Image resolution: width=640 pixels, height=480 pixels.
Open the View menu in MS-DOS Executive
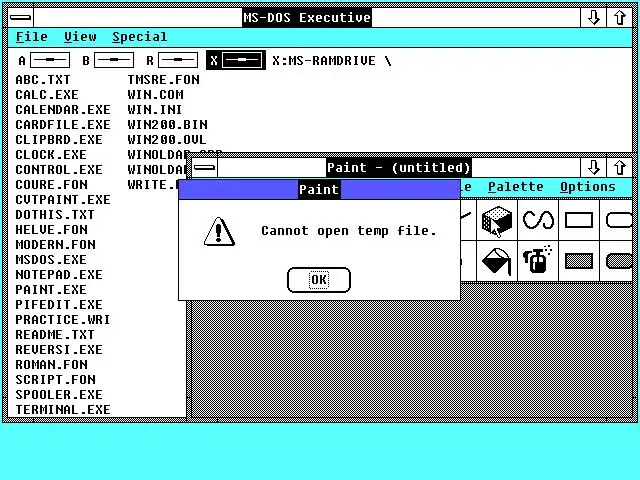pos(80,37)
